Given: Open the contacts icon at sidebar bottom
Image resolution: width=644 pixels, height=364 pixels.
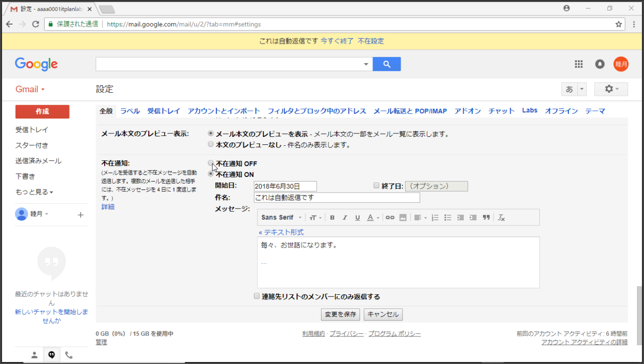Looking at the screenshot, I should (x=34, y=355).
